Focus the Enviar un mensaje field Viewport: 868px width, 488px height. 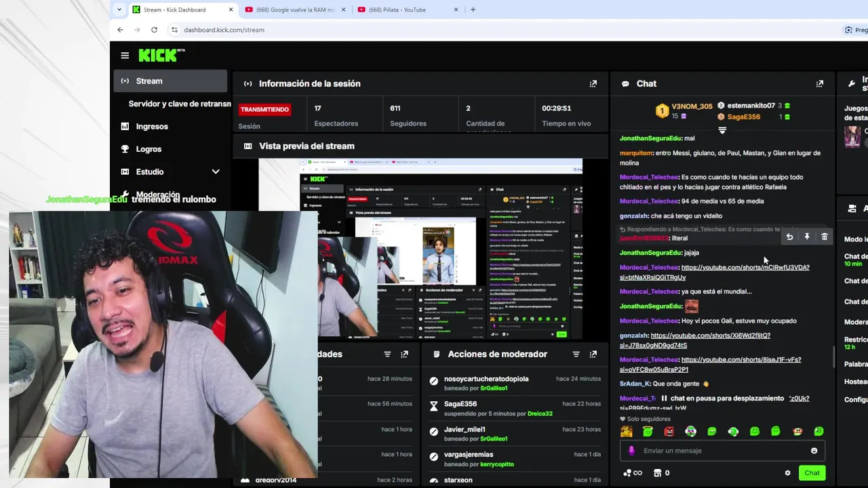point(722,451)
